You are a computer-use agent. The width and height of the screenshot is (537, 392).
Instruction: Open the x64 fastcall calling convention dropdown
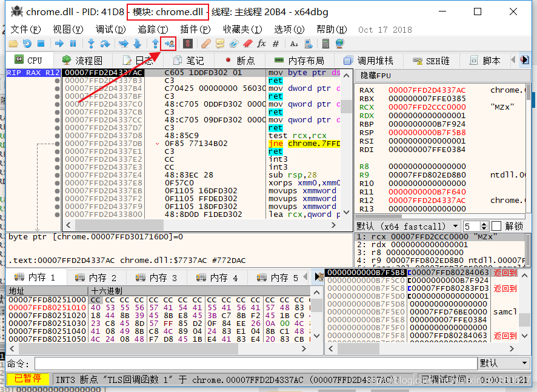[407, 227]
